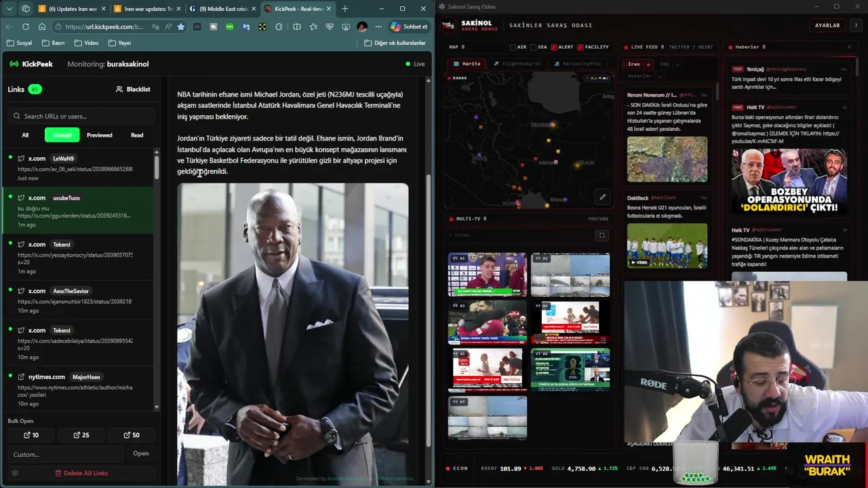The image size is (868, 488).
Task: Open the Basın bookmarks folder
Action: click(x=53, y=43)
